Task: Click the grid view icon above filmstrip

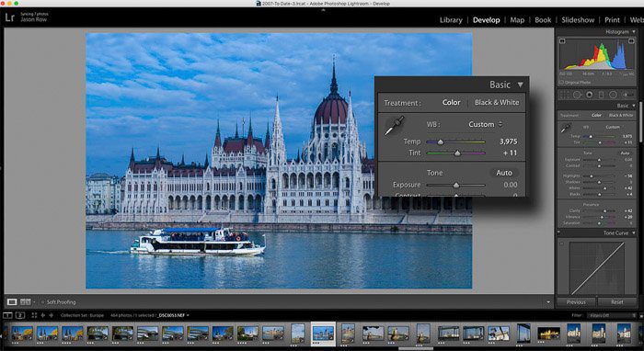Action: pyautogui.click(x=34, y=315)
